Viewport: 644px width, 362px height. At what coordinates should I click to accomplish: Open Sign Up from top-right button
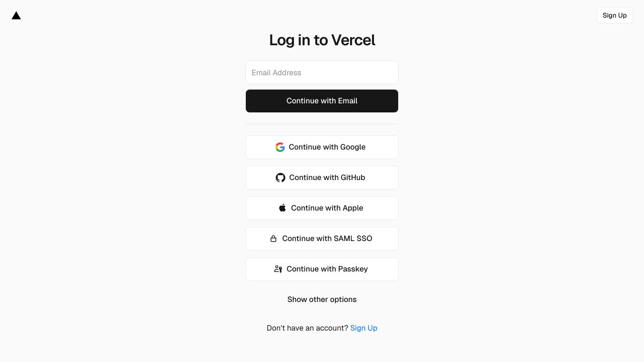(x=614, y=15)
